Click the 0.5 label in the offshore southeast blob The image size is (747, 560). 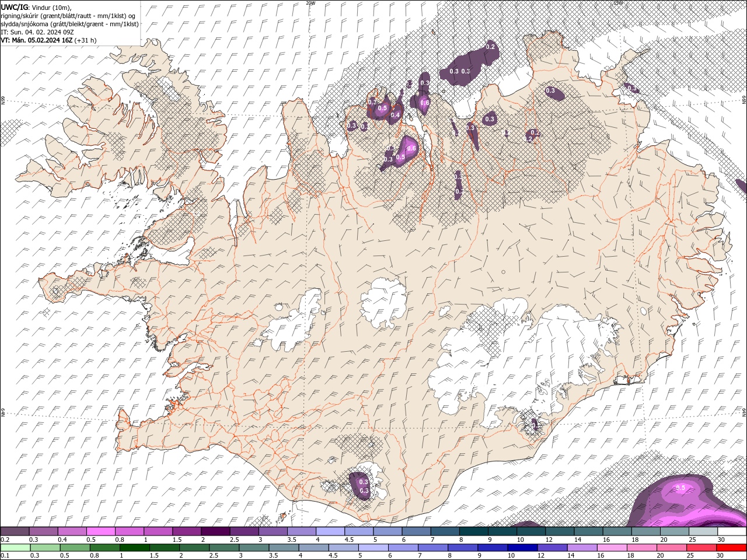coord(680,488)
